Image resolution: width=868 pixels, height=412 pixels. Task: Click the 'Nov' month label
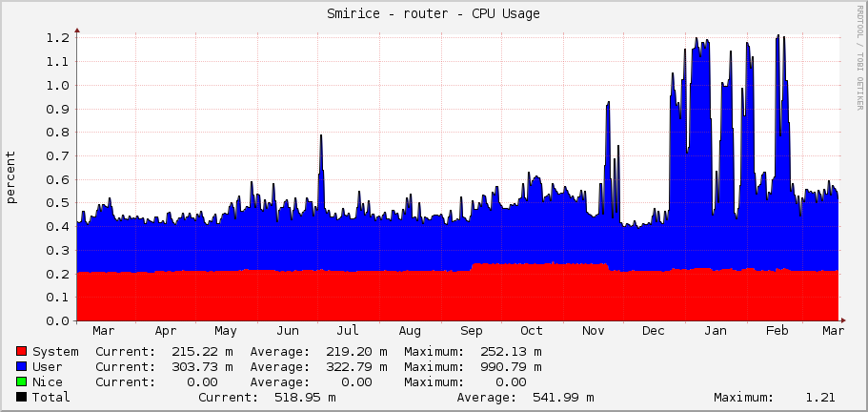pos(594,331)
